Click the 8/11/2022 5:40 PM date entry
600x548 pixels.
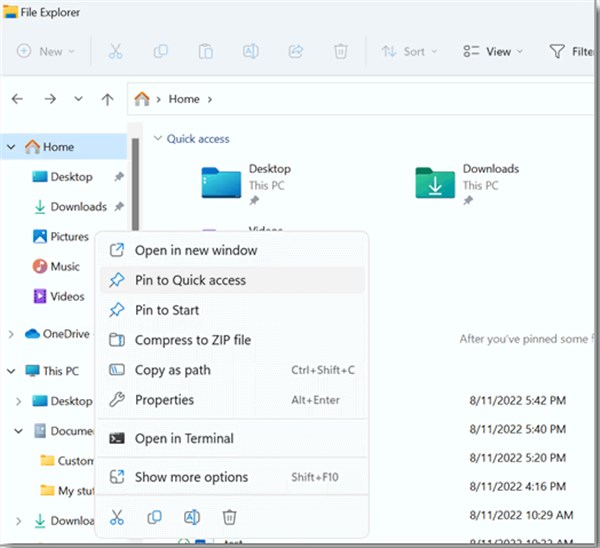coord(517,429)
